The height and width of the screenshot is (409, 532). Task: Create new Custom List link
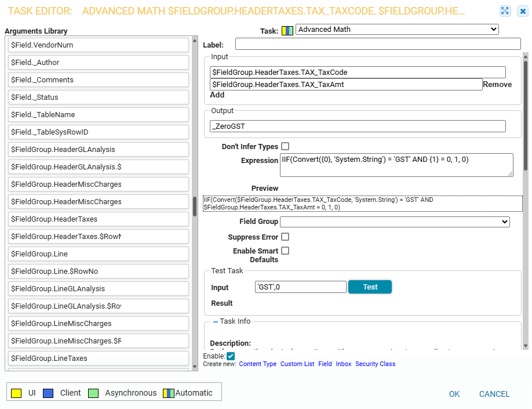(297, 364)
